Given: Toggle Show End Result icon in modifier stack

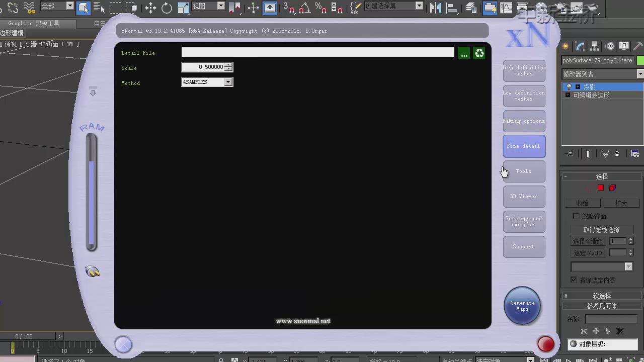Looking at the screenshot, I should point(587,154).
